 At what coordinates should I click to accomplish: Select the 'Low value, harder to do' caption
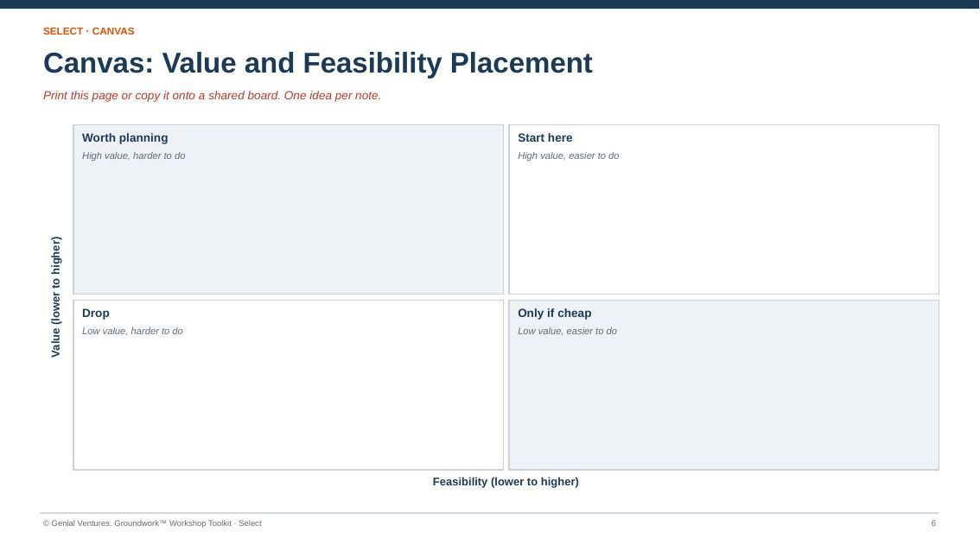(132, 331)
